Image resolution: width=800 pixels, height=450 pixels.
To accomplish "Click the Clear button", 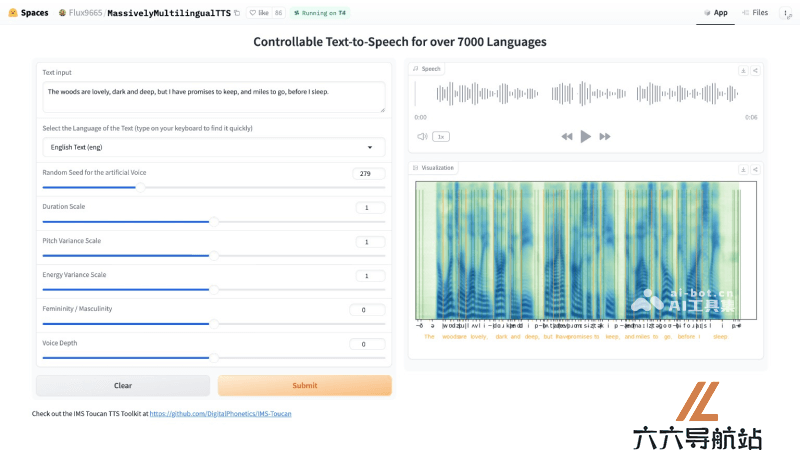I will click(x=123, y=386).
